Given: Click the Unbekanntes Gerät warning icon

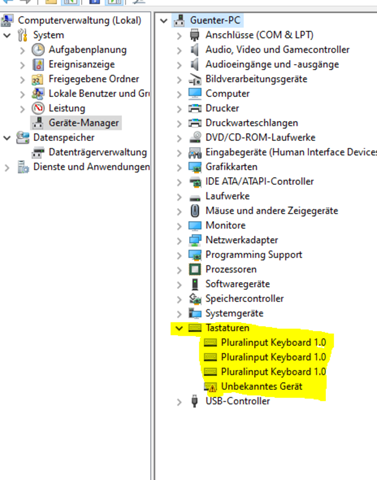Looking at the screenshot, I should coord(210,387).
